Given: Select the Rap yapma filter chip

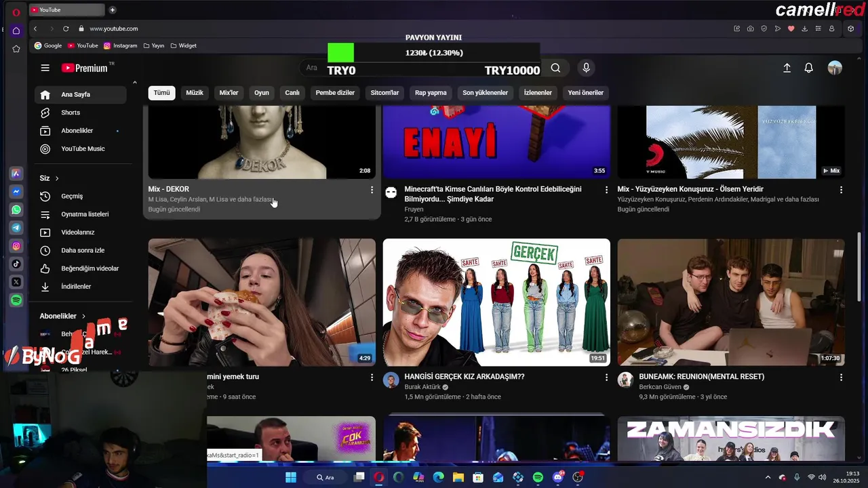Looking at the screenshot, I should 431,93.
